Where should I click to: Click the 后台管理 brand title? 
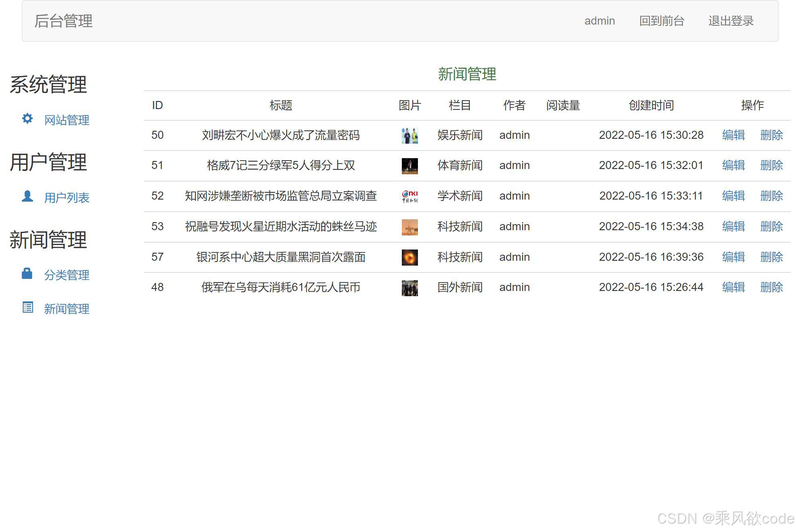[x=64, y=21]
